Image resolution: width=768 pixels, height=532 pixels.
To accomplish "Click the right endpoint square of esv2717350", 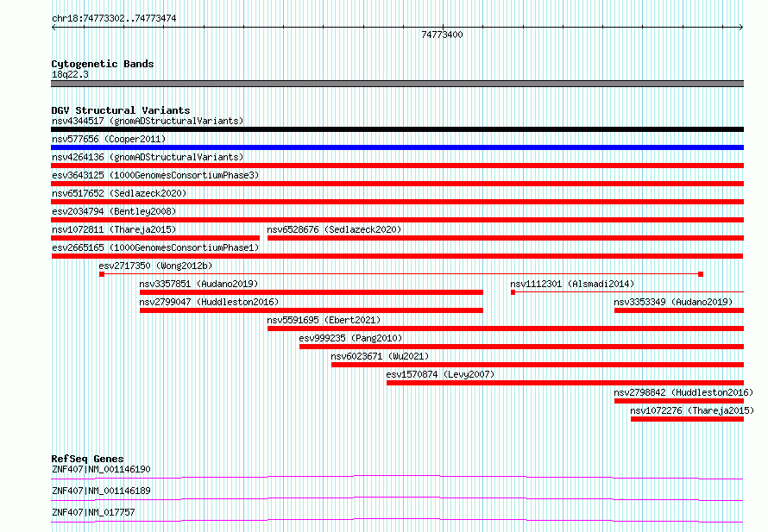I will click(x=701, y=274).
